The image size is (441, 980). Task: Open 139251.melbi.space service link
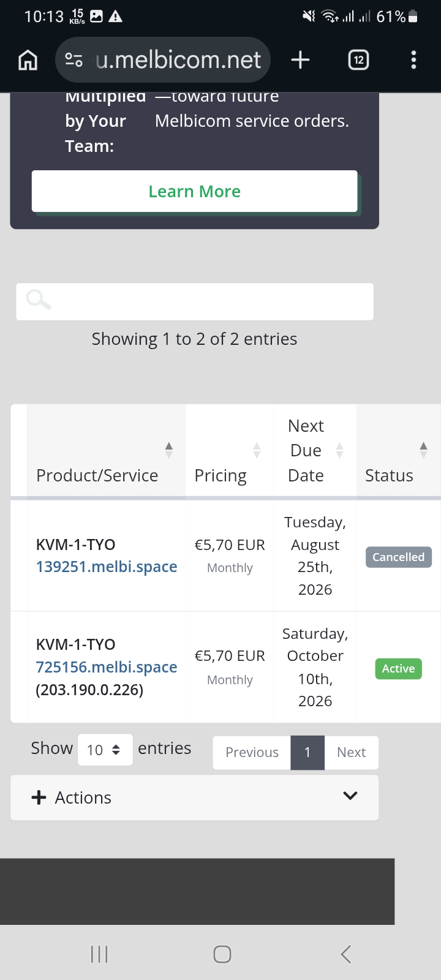pyautogui.click(x=107, y=567)
